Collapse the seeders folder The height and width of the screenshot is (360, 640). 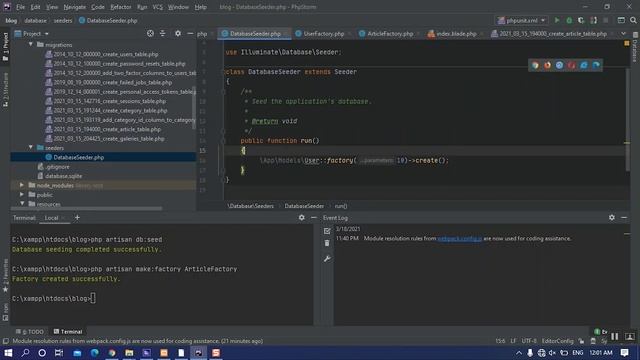(31, 147)
